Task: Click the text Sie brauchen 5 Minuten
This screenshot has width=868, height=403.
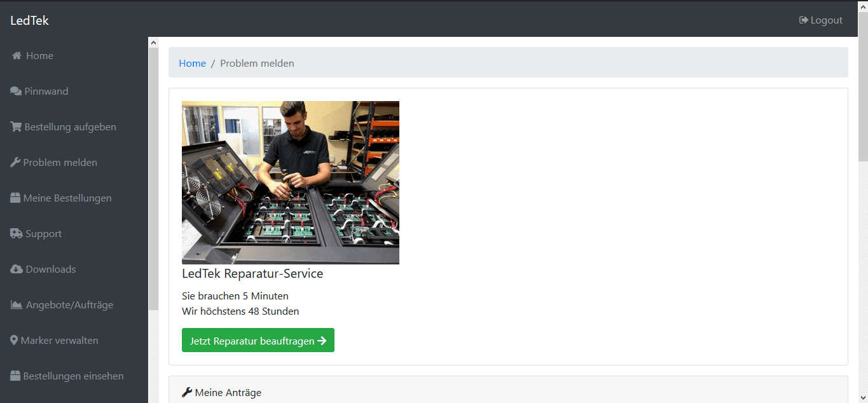Action: coord(235,296)
